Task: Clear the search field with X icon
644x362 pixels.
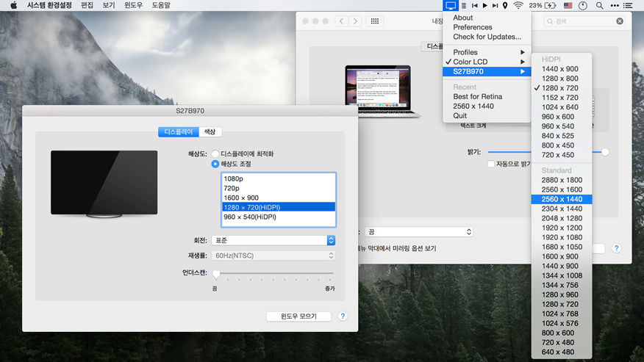Action: point(620,21)
